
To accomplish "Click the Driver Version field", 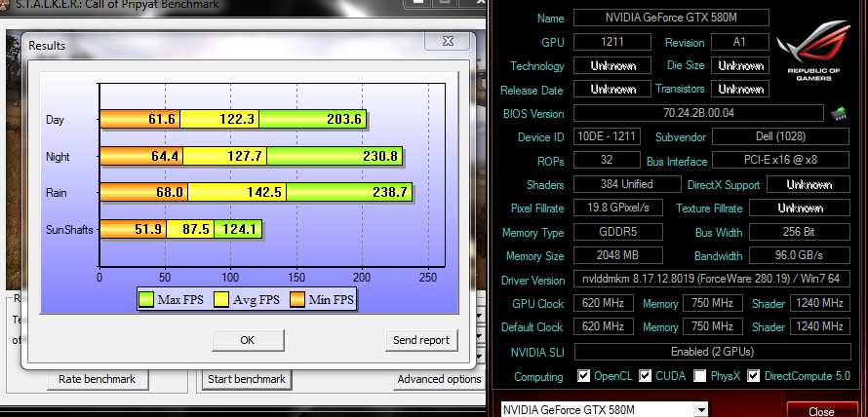I will pos(711,280).
